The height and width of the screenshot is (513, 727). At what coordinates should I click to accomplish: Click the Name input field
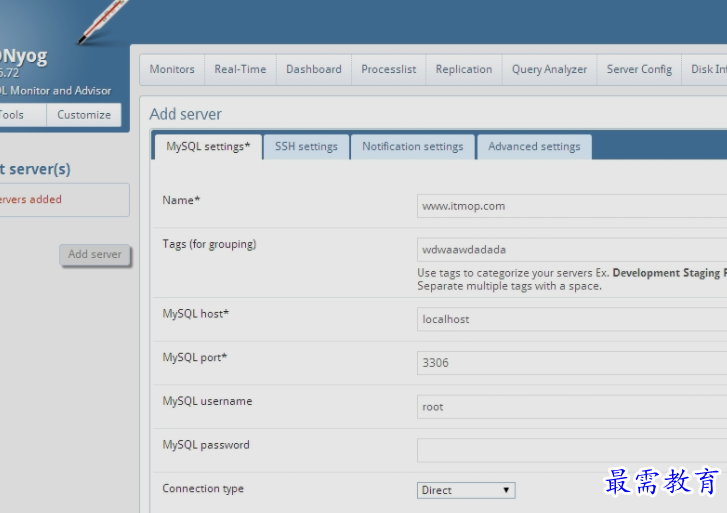(572, 206)
